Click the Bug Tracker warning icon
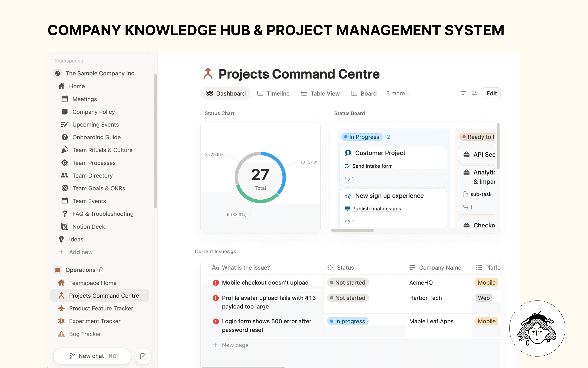588x368 pixels. 61,334
